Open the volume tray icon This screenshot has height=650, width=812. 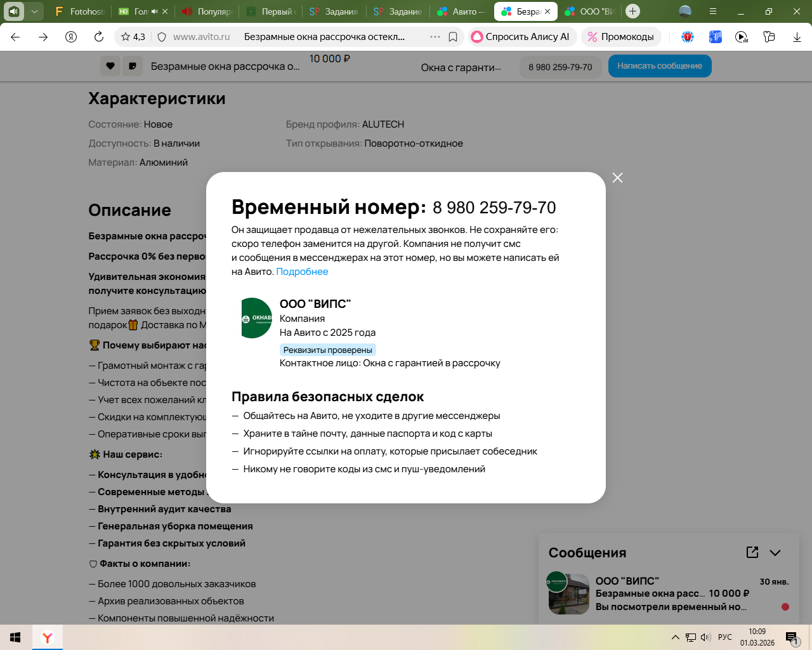coord(705,637)
